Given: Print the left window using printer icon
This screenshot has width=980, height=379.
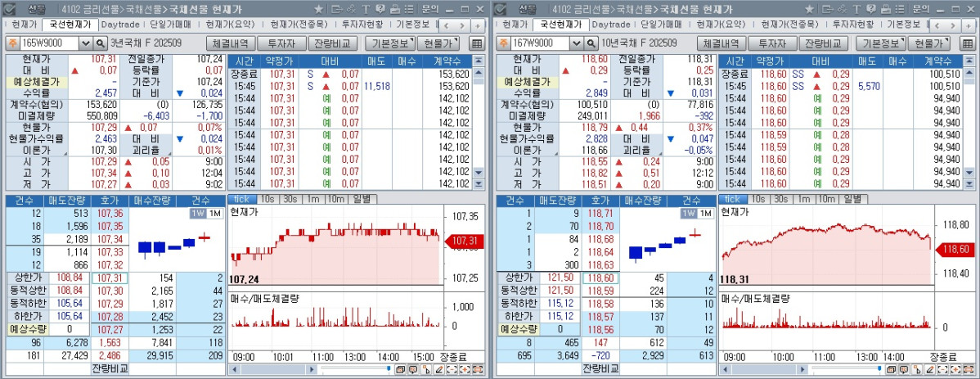Looking at the screenshot, I should (x=394, y=9).
